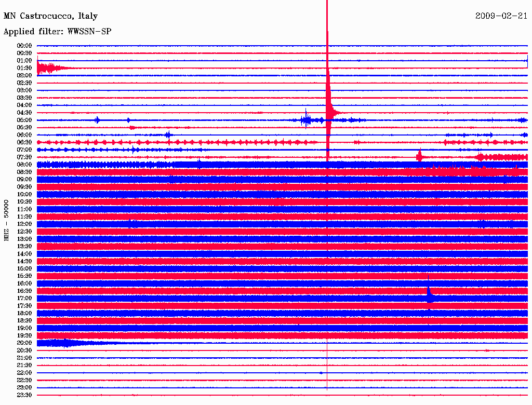Select the 14:00 time label

point(24,254)
